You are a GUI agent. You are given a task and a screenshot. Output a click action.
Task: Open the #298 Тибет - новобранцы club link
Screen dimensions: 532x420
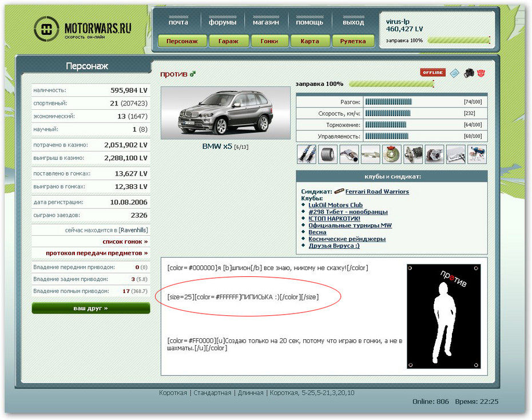point(348,212)
